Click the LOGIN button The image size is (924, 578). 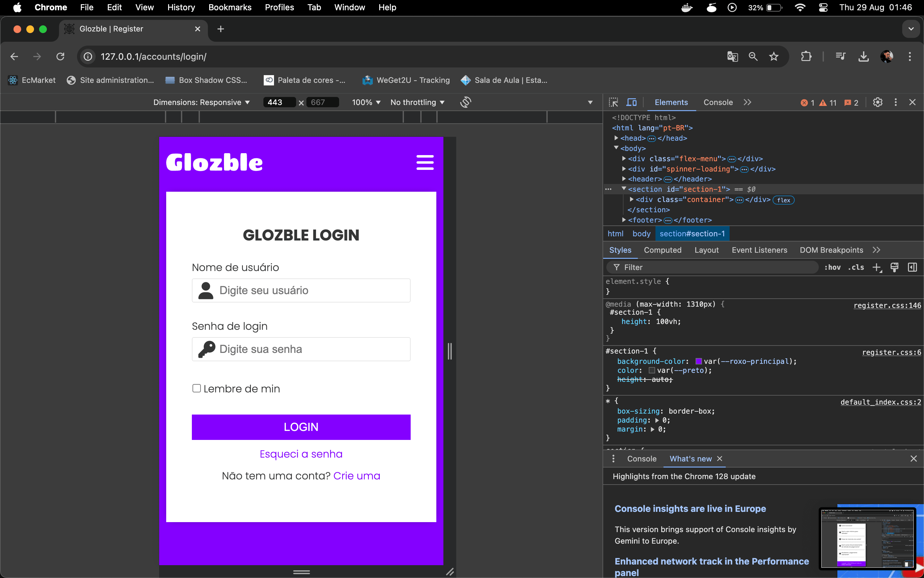(x=301, y=427)
